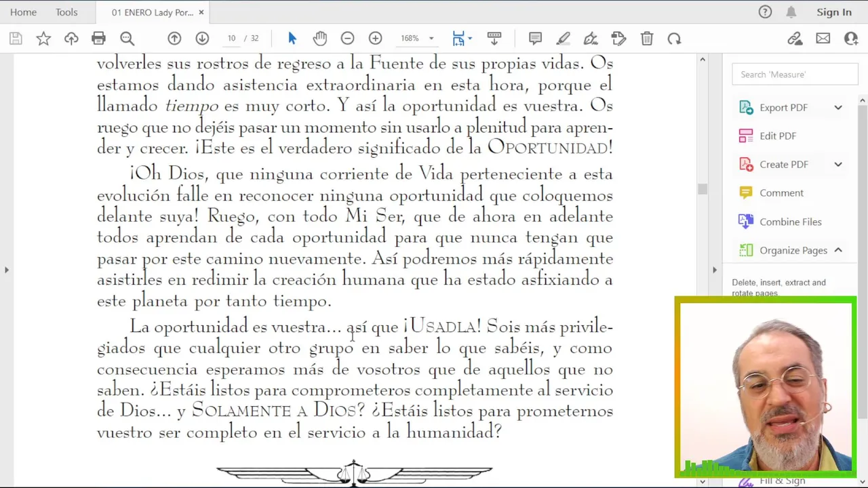
Task: Rotate the page with the circular arrow icon
Action: click(x=674, y=39)
